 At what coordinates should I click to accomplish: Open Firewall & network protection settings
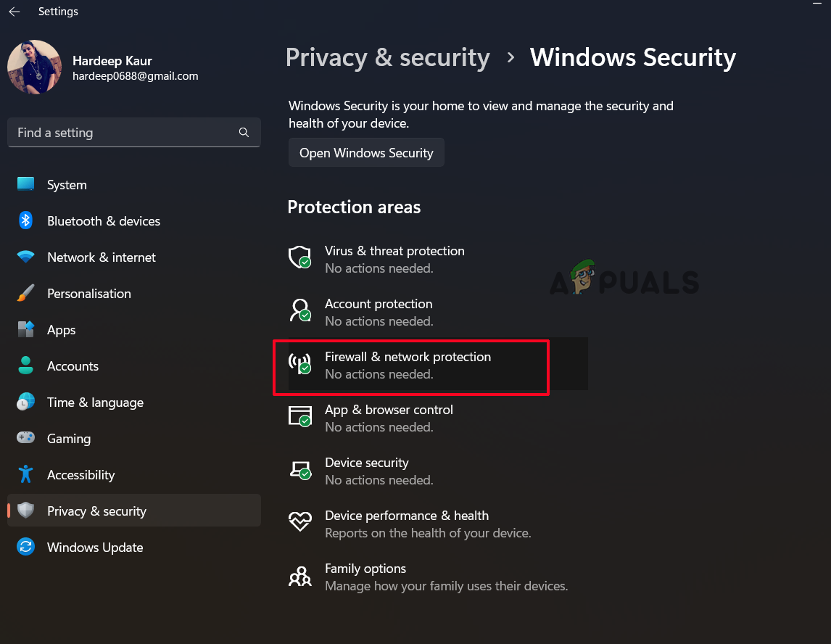click(x=408, y=363)
